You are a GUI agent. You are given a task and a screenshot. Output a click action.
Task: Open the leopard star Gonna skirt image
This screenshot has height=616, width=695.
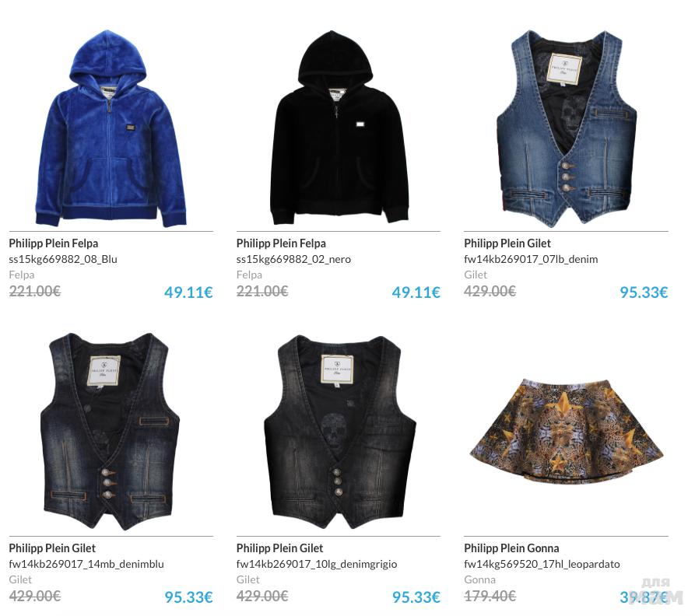567,432
